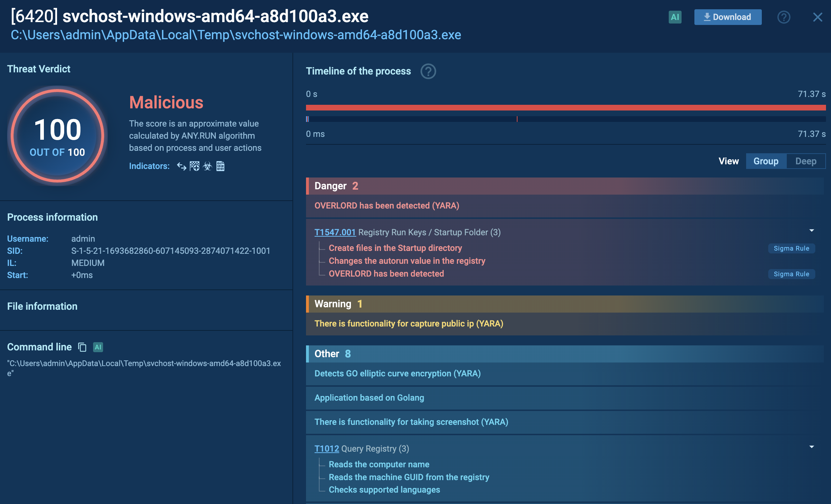Collapse the T1547.001 Registry Run Keys group
831x504 pixels.
click(x=812, y=231)
